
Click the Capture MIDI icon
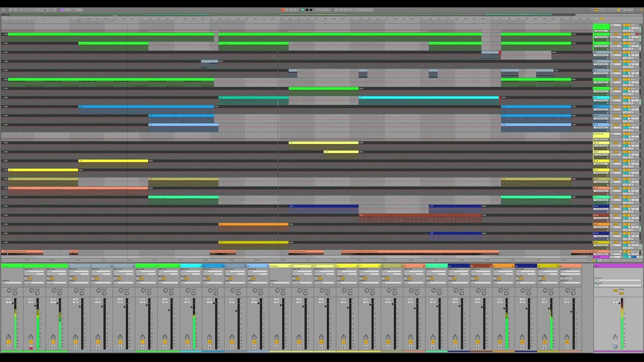coord(326,10)
